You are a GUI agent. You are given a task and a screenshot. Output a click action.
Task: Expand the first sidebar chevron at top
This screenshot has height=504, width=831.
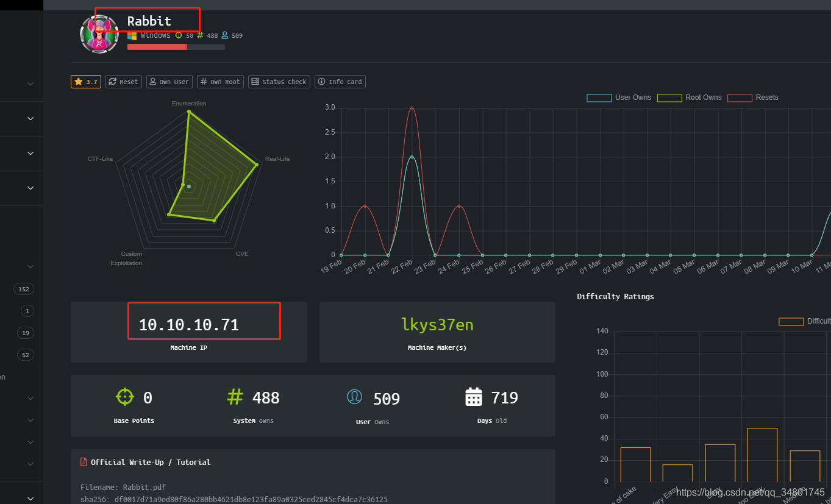pyautogui.click(x=30, y=83)
